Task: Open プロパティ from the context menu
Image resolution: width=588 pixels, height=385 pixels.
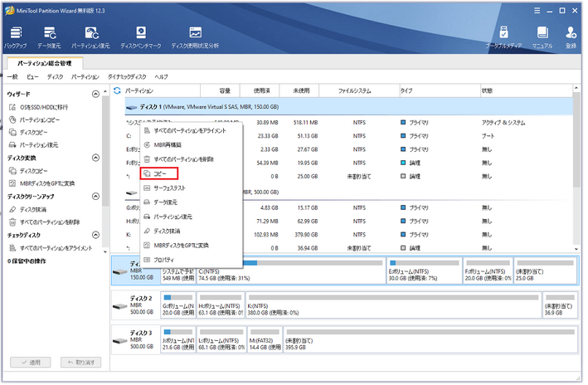Action: (x=192, y=260)
